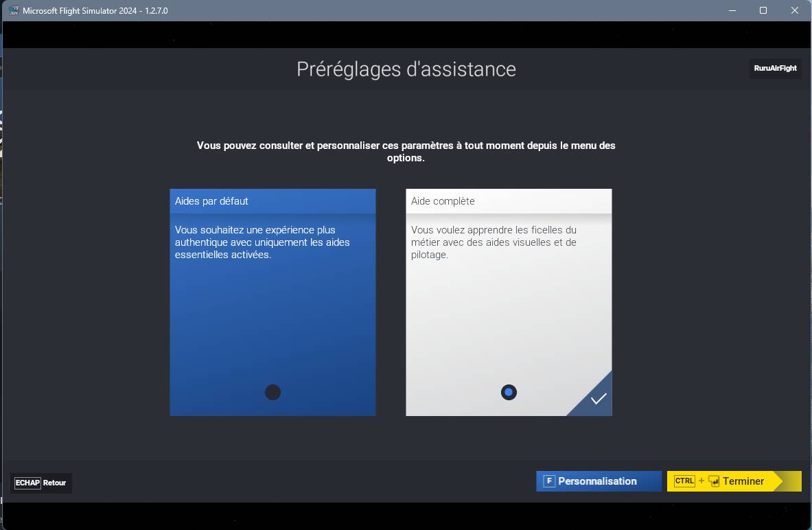
Task: Click the Flight Simulator icon in title bar
Action: point(13,10)
